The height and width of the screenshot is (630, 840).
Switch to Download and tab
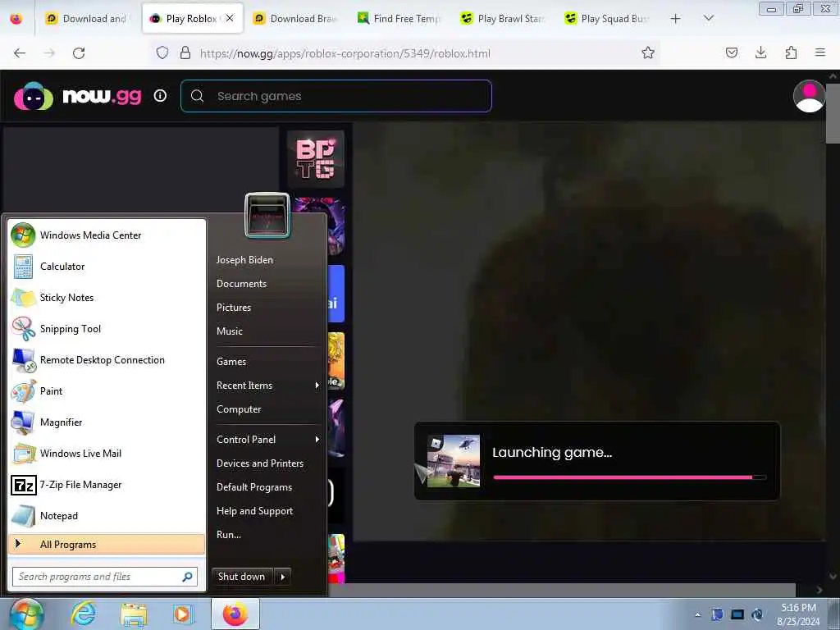coord(85,19)
